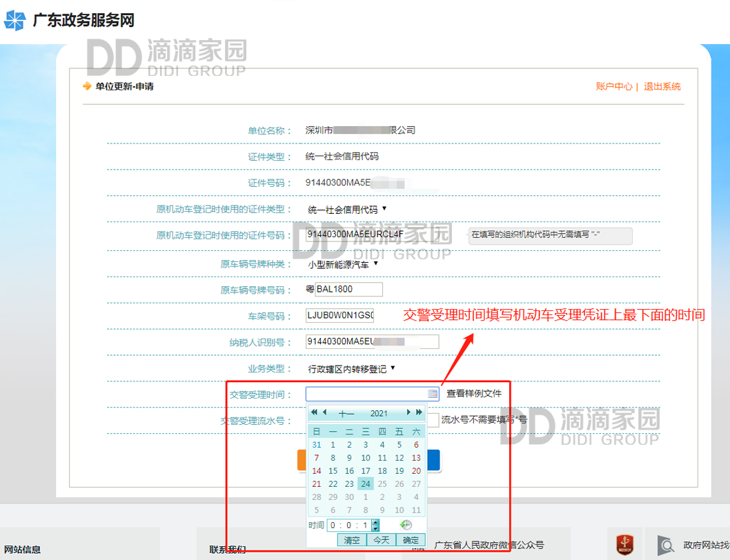730x560 pixels.
Task: Select the seconds value in 时间 field
Action: click(x=365, y=526)
